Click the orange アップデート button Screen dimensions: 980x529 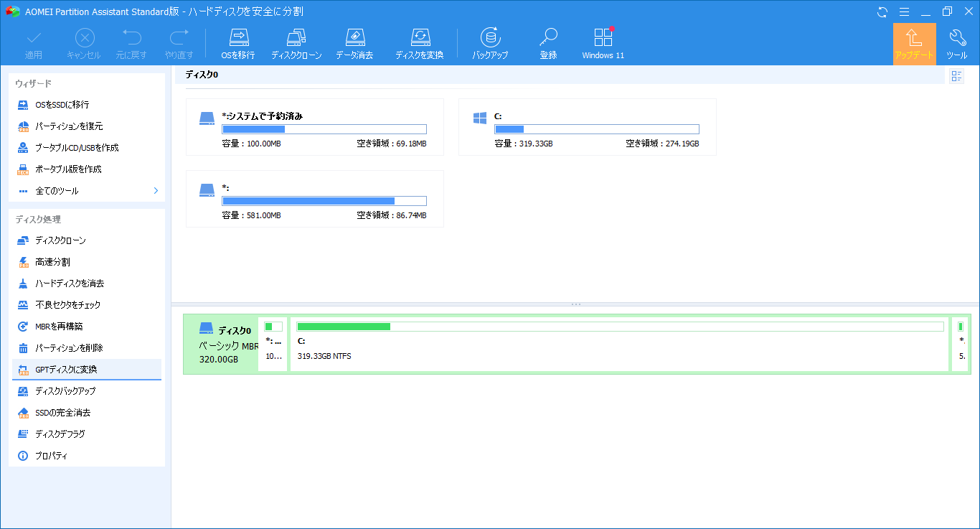(915, 44)
